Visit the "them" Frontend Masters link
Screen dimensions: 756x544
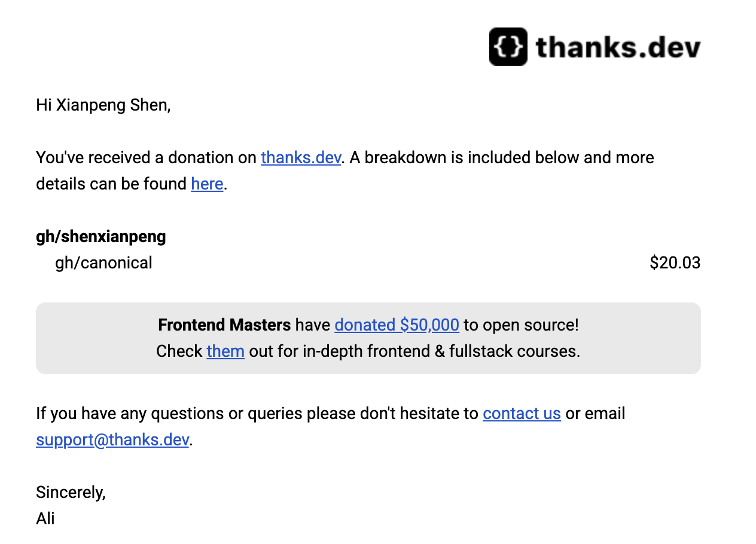pos(225,352)
